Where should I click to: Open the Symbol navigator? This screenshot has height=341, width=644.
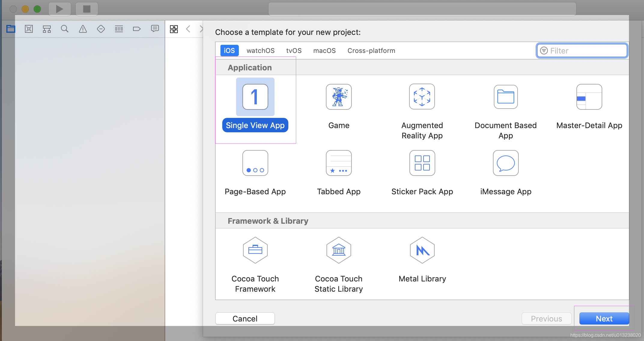tap(47, 29)
